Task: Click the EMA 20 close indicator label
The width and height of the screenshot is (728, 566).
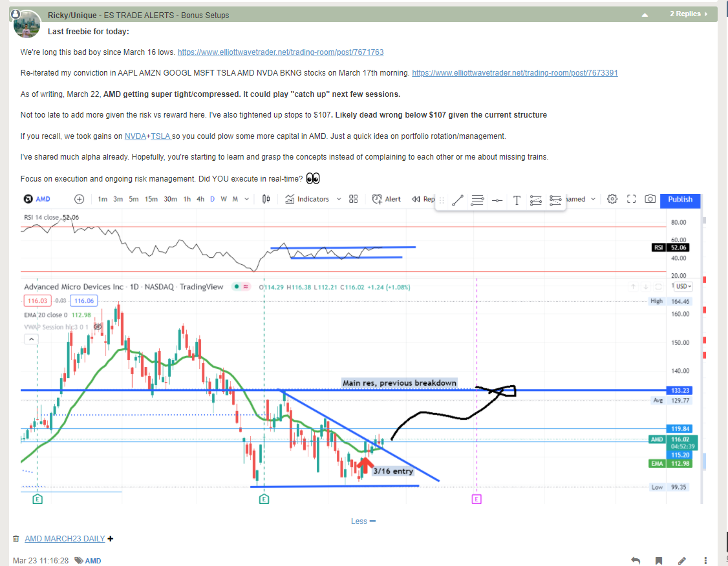Action: click(x=45, y=315)
